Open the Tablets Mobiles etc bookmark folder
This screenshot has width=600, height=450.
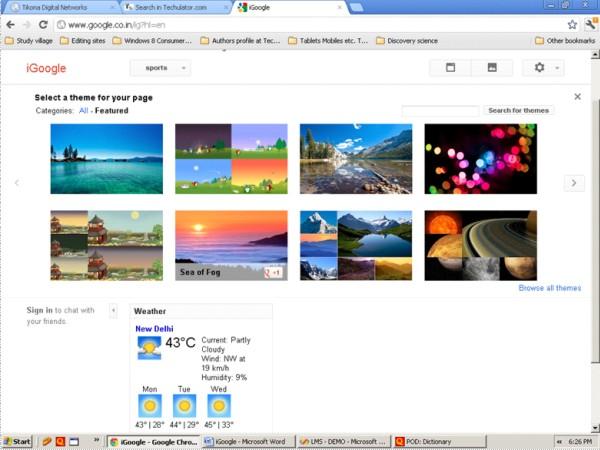[328, 41]
